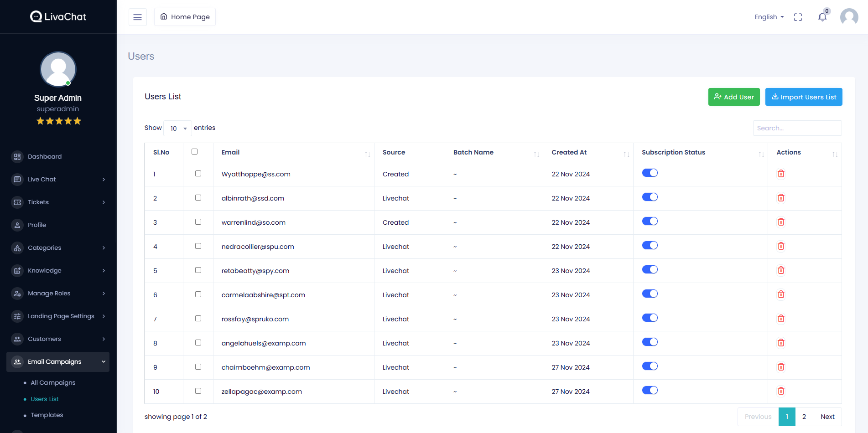Click trash icon for rossfay@spruko.com row

click(x=781, y=319)
